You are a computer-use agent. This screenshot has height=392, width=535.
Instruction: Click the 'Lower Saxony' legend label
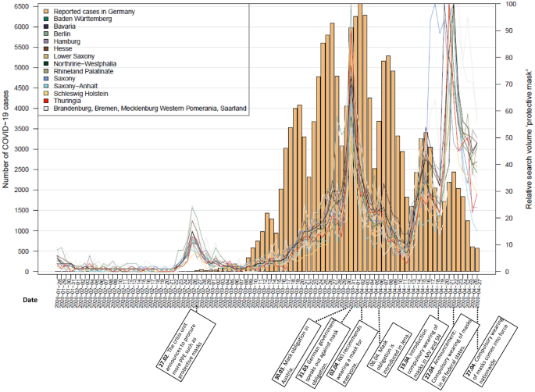click(74, 56)
